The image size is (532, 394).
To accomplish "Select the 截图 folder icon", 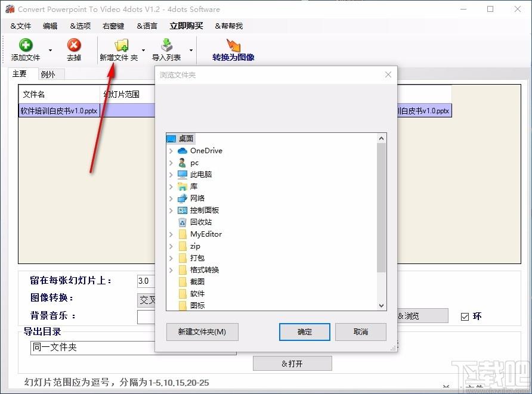I will (x=183, y=282).
